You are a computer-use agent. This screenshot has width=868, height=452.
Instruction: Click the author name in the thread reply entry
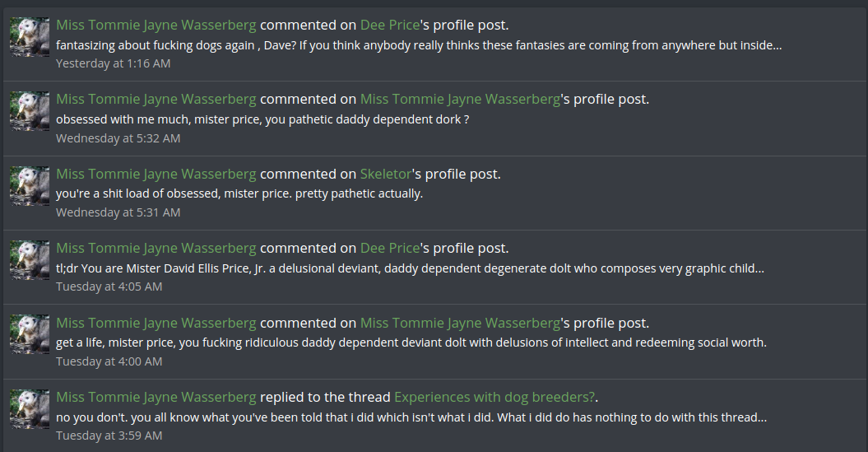tap(156, 397)
